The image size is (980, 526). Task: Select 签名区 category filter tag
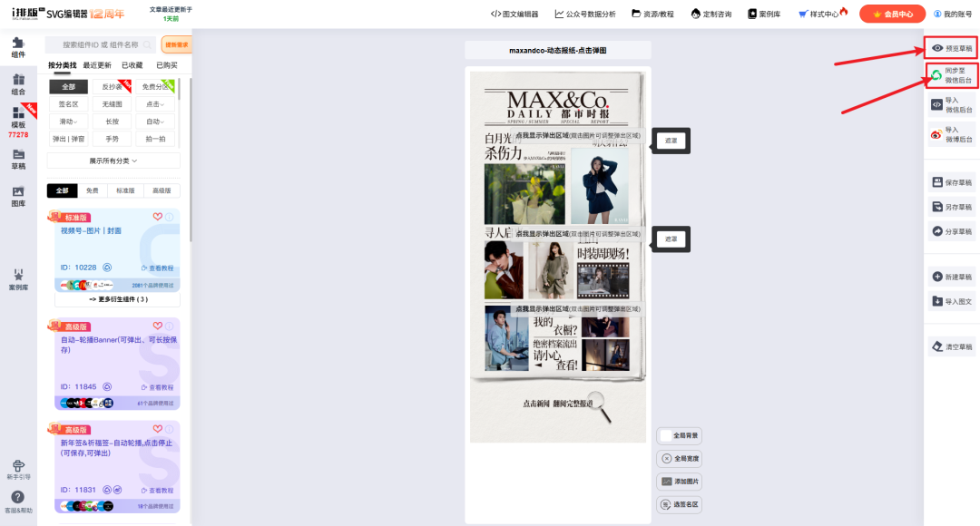[69, 104]
